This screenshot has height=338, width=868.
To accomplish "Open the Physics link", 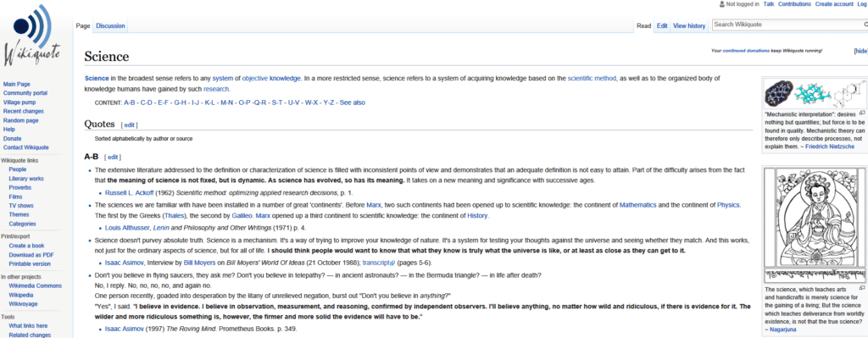I will tap(728, 205).
